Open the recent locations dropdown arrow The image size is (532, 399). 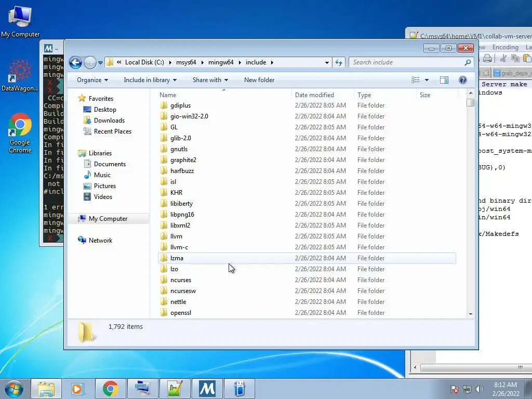[100, 63]
